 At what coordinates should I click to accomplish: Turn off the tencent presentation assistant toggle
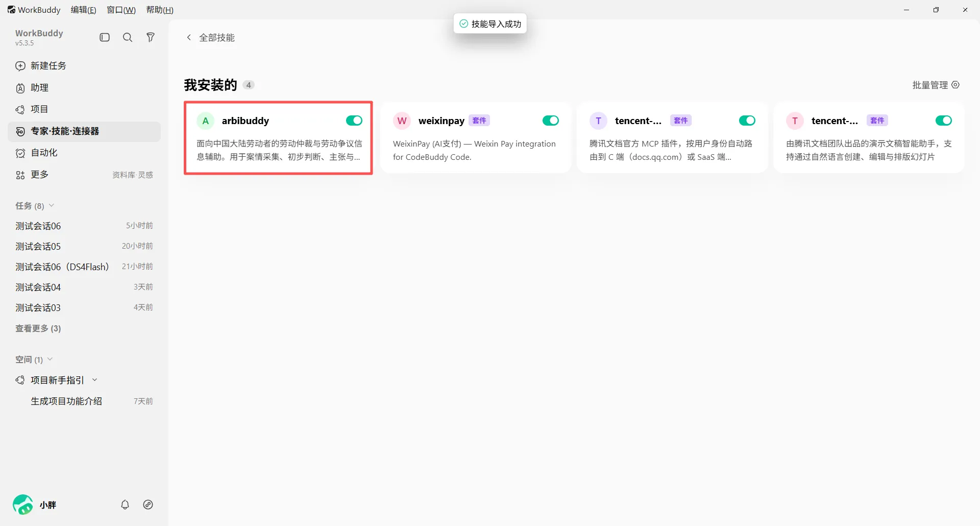944,121
